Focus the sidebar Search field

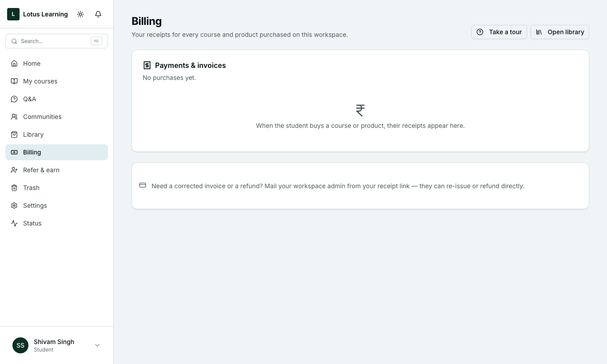[56, 41]
